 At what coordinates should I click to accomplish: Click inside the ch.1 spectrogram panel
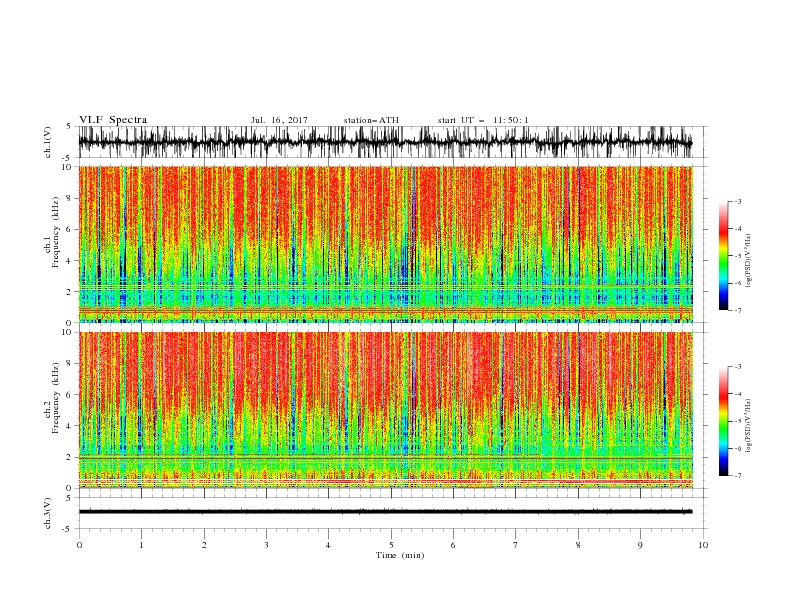(x=385, y=244)
